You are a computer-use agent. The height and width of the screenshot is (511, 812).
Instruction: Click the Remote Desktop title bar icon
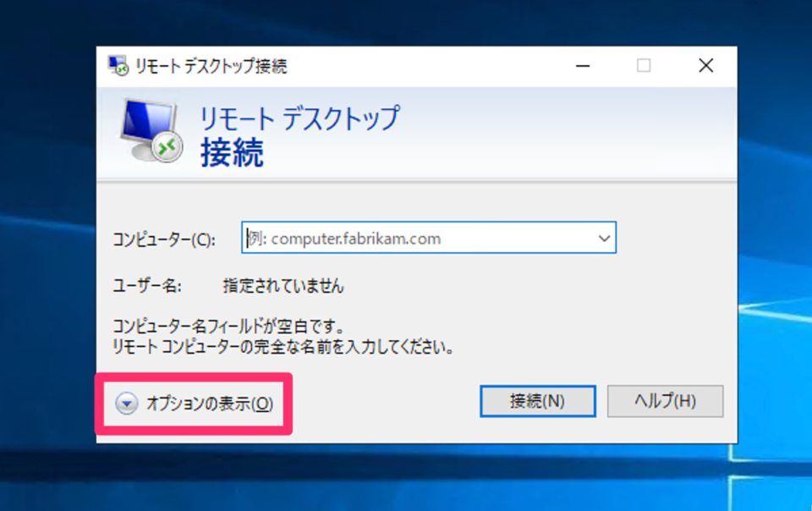point(118,66)
